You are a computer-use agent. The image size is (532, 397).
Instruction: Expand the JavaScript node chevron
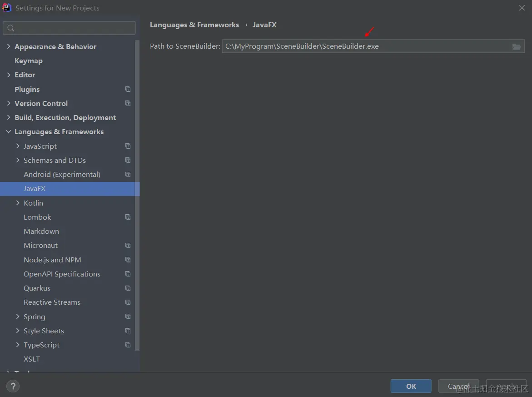coord(18,146)
